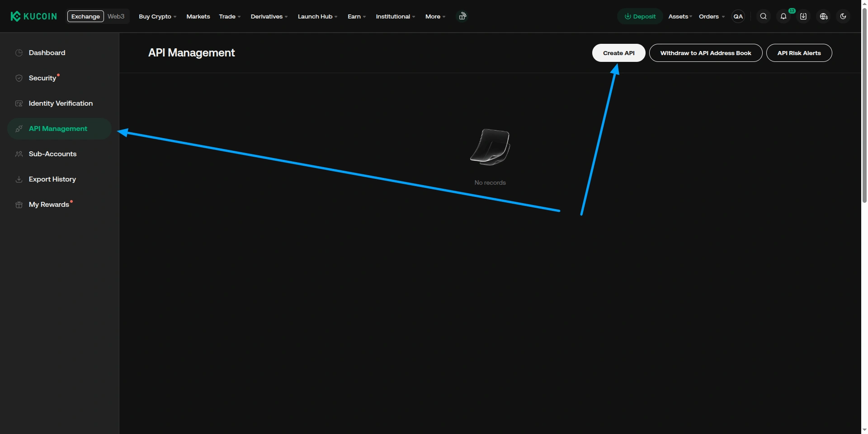Open API Risk Alerts

pyautogui.click(x=799, y=53)
